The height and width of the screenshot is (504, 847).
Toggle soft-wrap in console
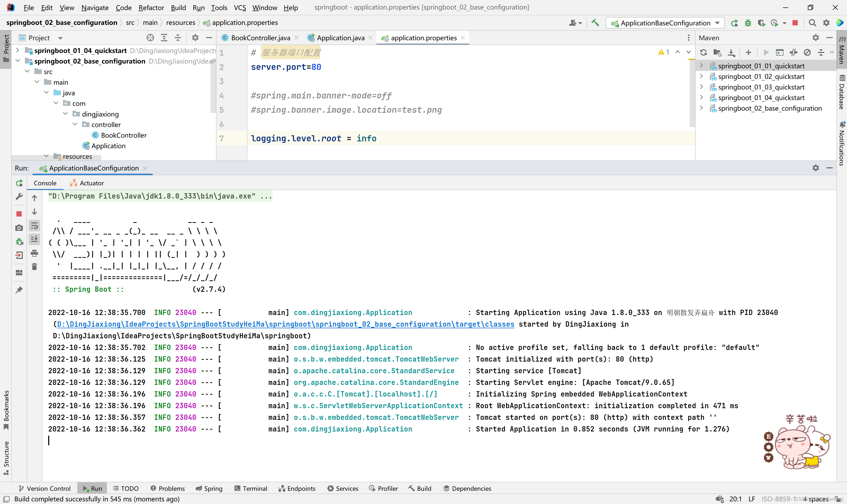(34, 226)
